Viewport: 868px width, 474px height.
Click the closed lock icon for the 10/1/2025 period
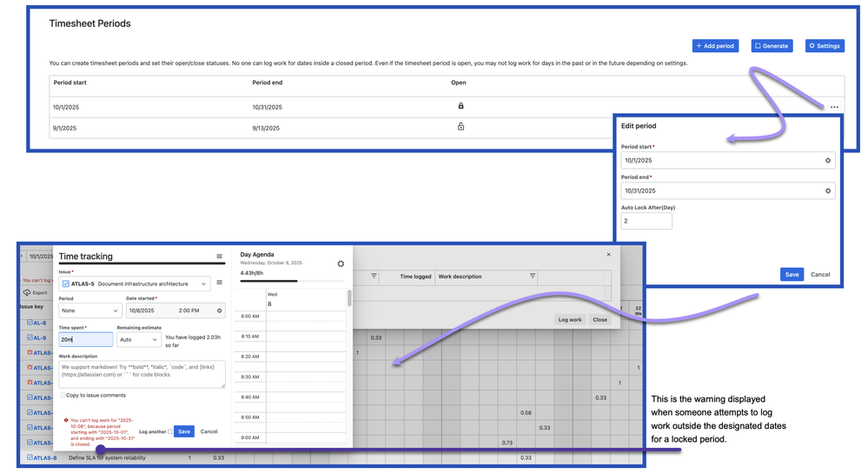[461, 106]
